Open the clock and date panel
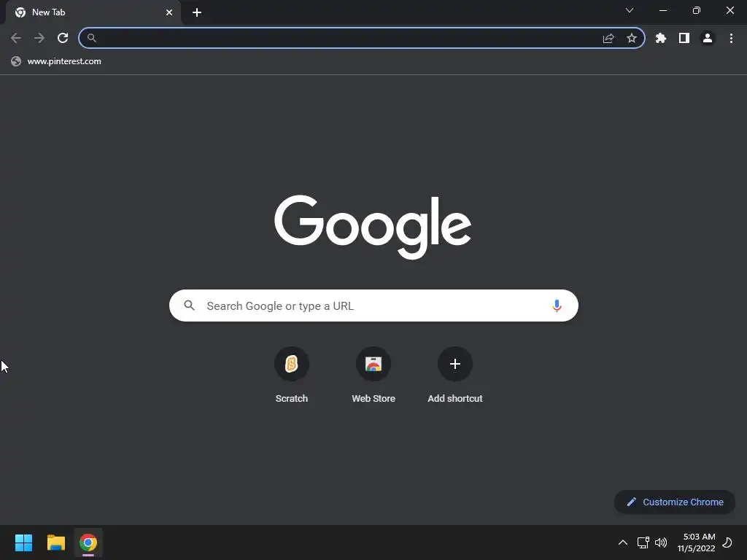Image resolution: width=747 pixels, height=560 pixels. pos(696,542)
